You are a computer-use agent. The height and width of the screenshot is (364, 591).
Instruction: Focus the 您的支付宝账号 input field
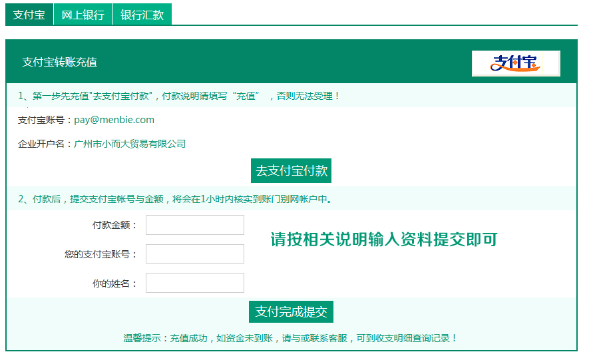[x=195, y=254]
